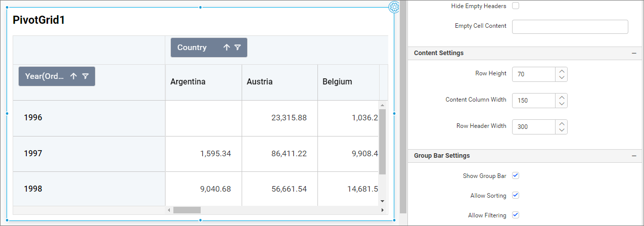This screenshot has width=644, height=226.
Task: Open the filter icon on Year field
Action: click(85, 76)
